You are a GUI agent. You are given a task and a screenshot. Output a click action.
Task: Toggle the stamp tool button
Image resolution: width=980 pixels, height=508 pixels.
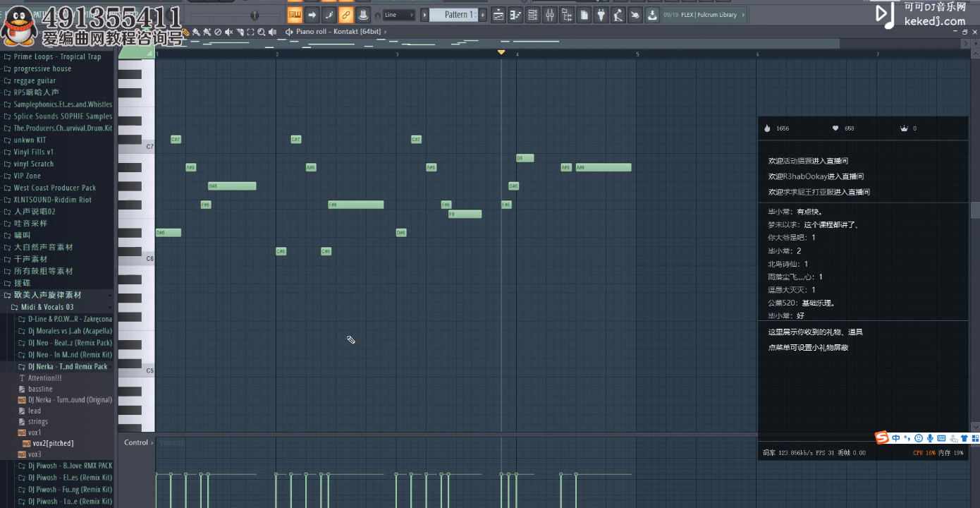tap(363, 15)
